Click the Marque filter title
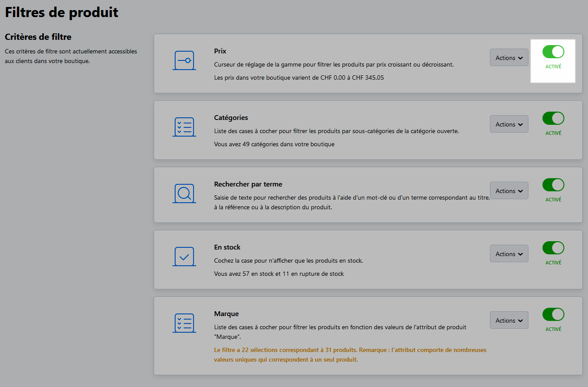Image resolution: width=588 pixels, height=387 pixels. click(x=226, y=314)
